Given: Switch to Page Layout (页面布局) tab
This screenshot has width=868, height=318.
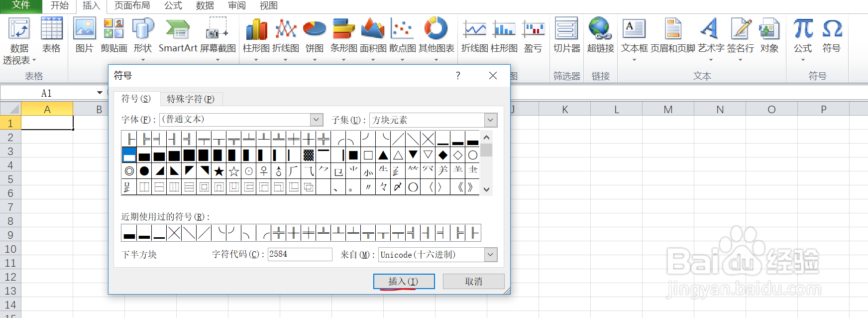Looking at the screenshot, I should pos(132,5).
